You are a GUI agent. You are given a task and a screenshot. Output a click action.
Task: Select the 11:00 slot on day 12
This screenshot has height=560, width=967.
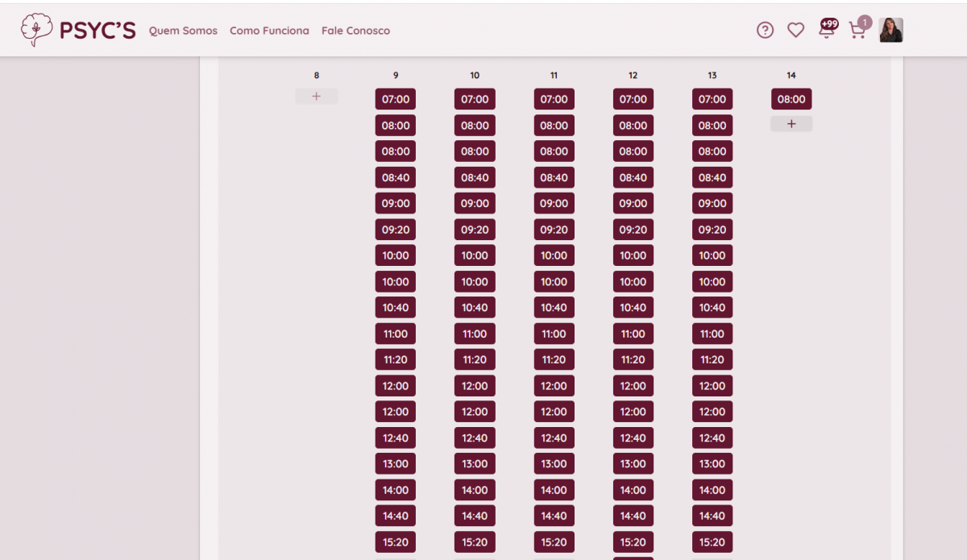(x=633, y=334)
